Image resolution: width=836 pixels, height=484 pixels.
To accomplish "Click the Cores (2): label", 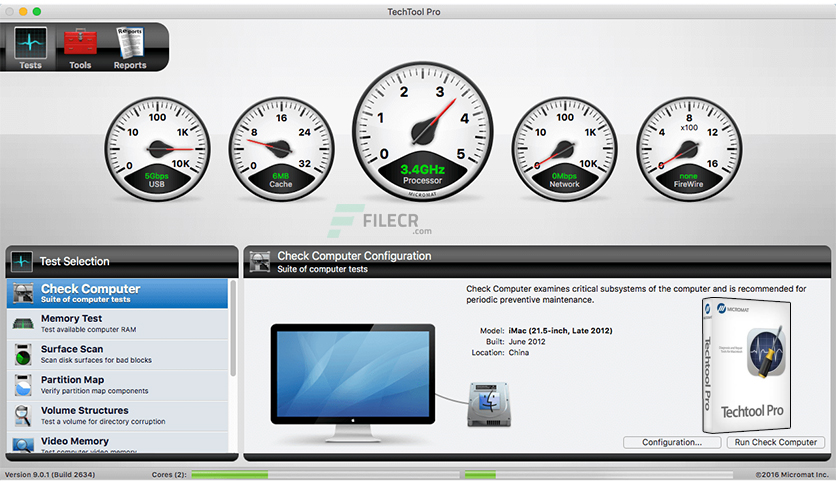I will [169, 474].
